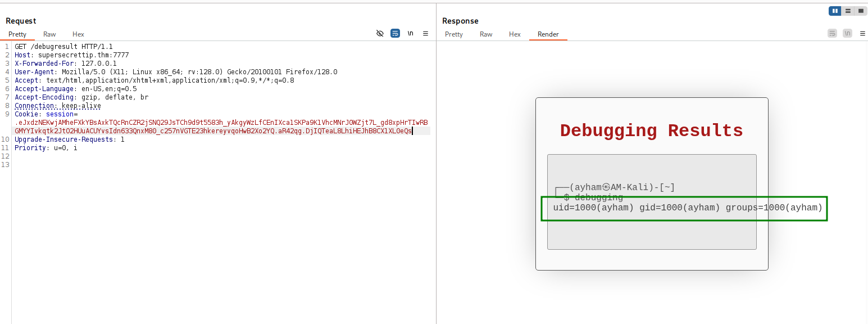Click the Response word wrap icon
Image resolution: width=868 pixels, height=324 pixels.
click(x=832, y=34)
